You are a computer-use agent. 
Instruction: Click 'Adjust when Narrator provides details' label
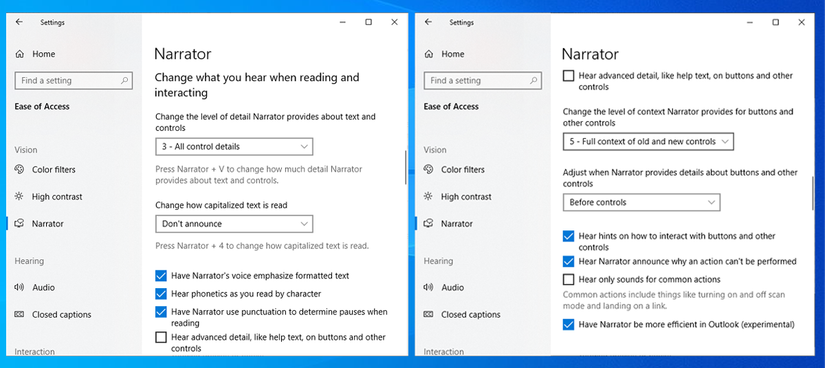coord(680,178)
